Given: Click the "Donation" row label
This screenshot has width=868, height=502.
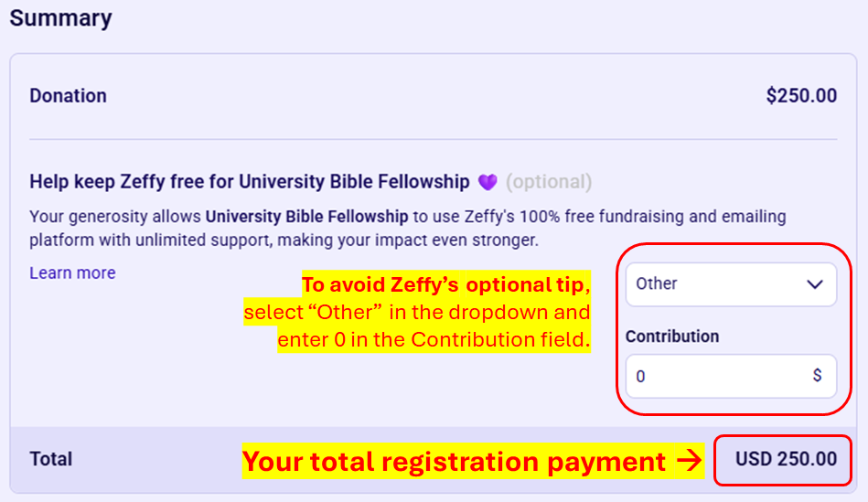Looking at the screenshot, I should pos(68,95).
